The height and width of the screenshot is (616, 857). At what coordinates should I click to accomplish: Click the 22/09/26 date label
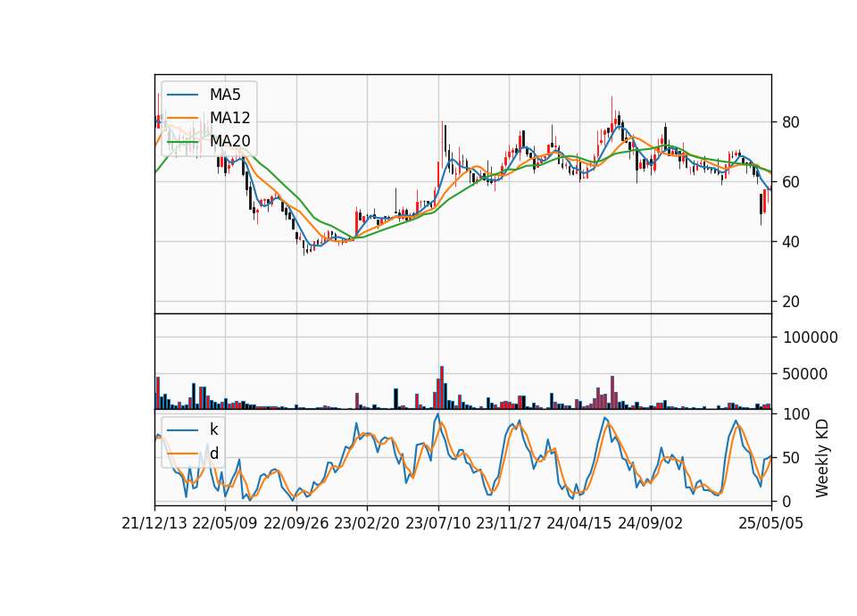click(x=295, y=523)
